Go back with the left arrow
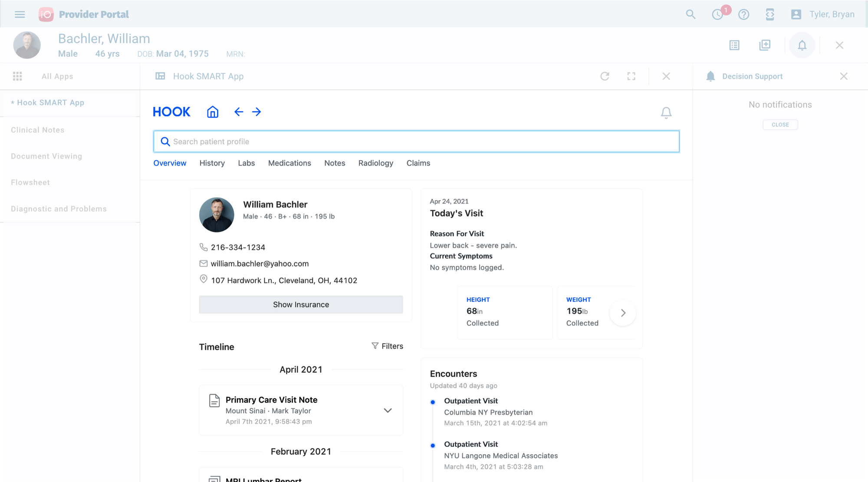This screenshot has height=482, width=868. tap(238, 112)
